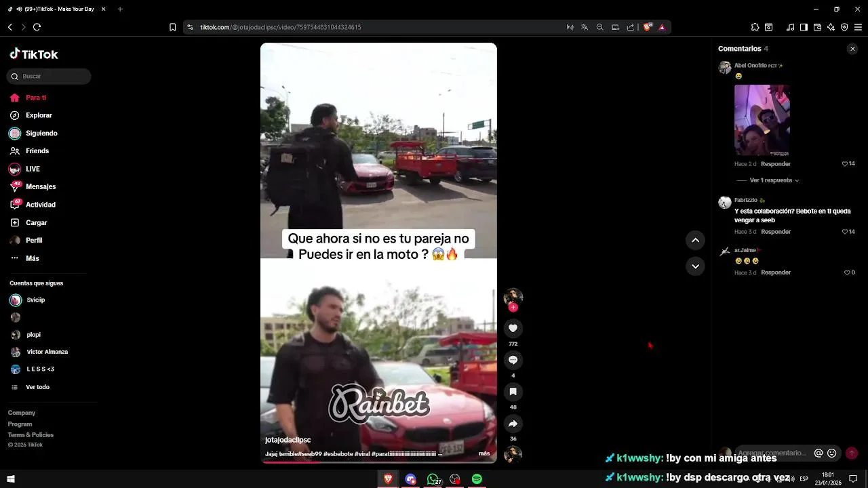868x488 pixels.
Task: Reply to Abel Onofrio's comment
Action: (x=776, y=164)
